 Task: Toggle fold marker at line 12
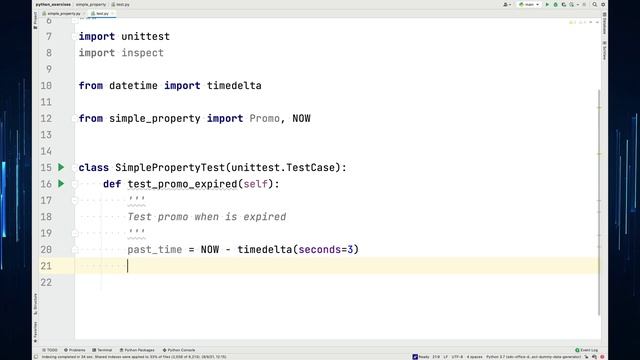coord(75,118)
